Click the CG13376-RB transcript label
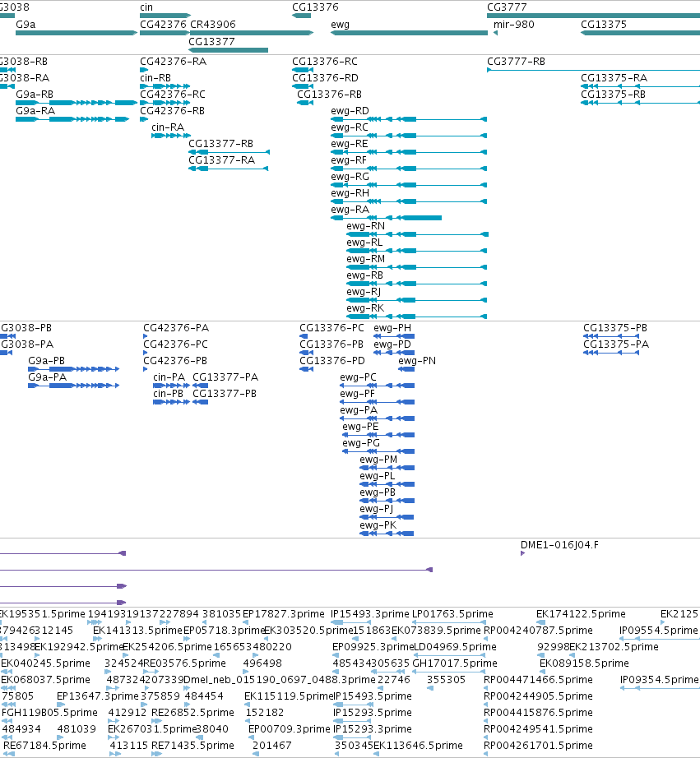The width and height of the screenshot is (700, 758). (329, 95)
